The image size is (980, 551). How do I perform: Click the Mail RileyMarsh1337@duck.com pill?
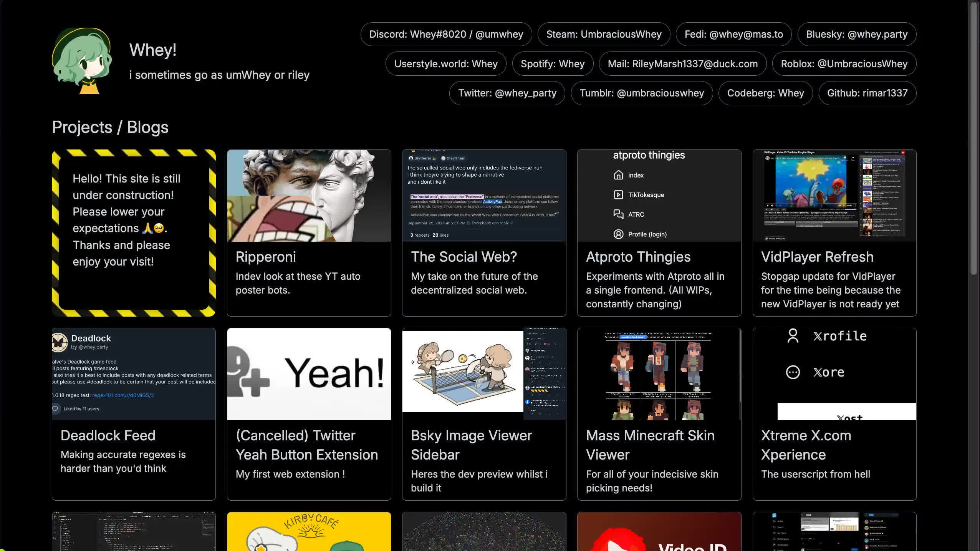coord(682,64)
